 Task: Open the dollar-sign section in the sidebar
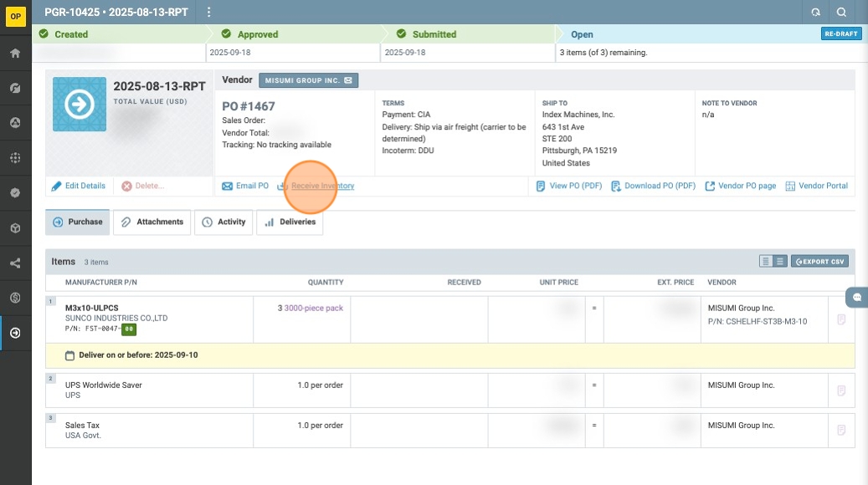coord(15,298)
